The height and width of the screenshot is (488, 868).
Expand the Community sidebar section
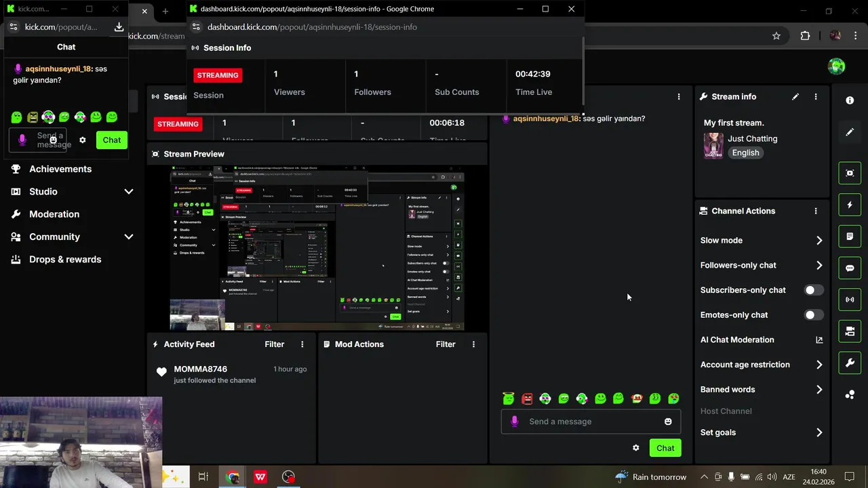129,237
